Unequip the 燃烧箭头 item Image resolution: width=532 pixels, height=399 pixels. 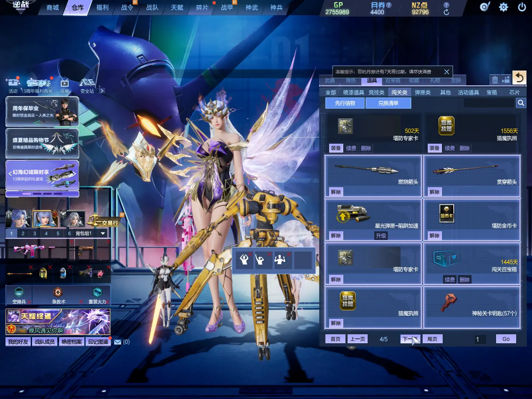click(x=336, y=192)
